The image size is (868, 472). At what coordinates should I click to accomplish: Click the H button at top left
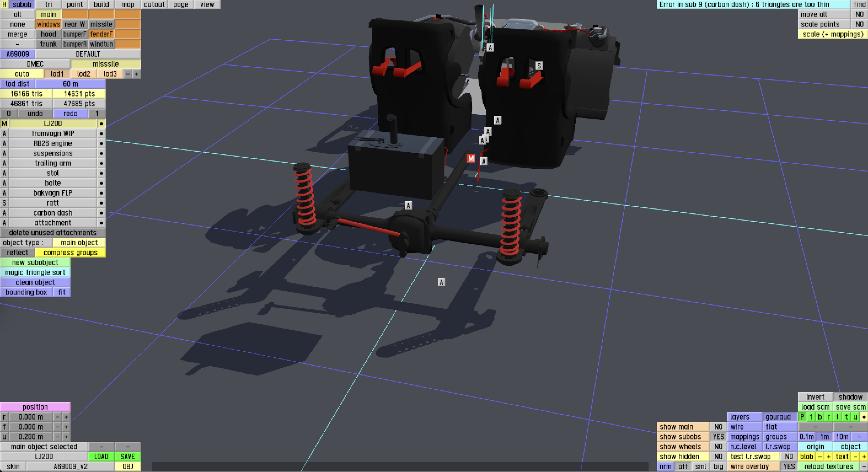click(4, 4)
